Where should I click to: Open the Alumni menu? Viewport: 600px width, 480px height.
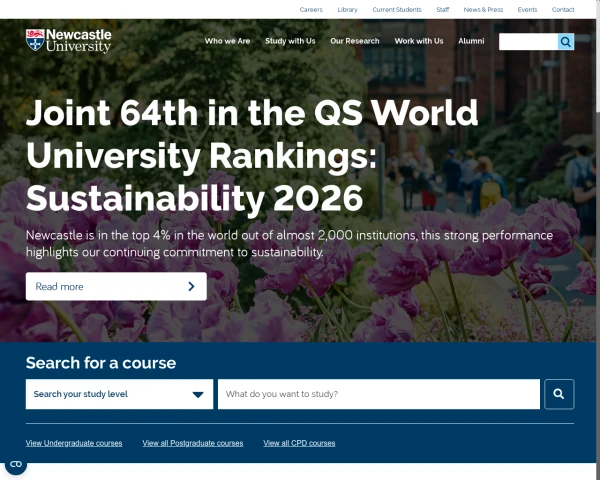coord(471,41)
